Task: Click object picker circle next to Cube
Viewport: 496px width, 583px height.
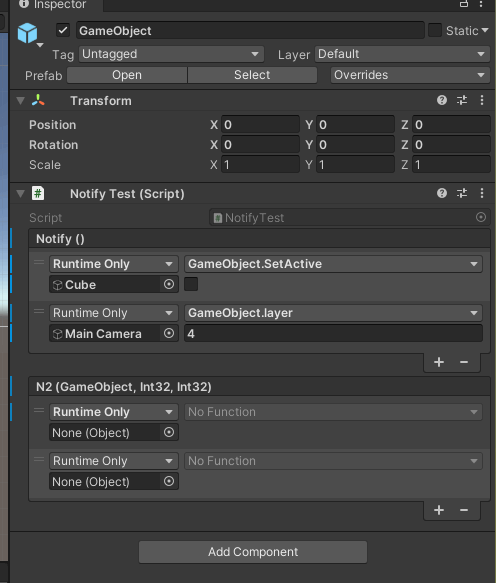Action: pos(169,284)
